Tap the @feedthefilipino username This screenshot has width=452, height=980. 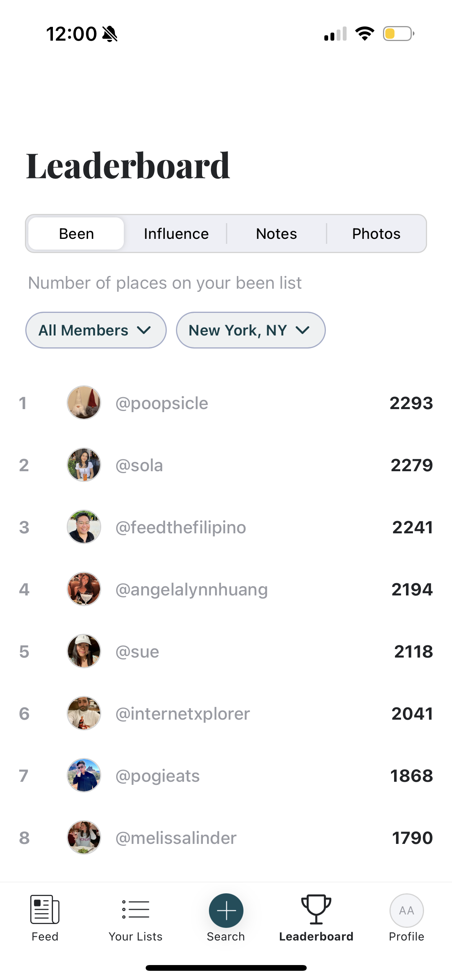pyautogui.click(x=181, y=527)
